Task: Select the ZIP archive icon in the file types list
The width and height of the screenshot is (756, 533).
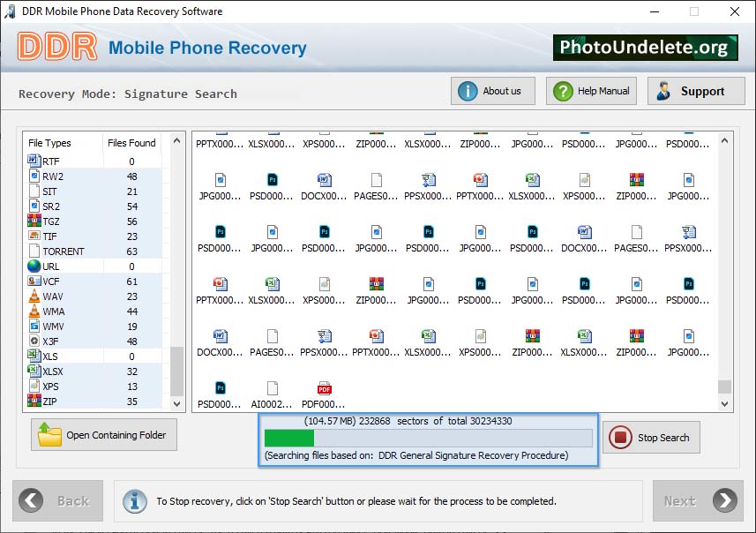Action: pos(34,401)
